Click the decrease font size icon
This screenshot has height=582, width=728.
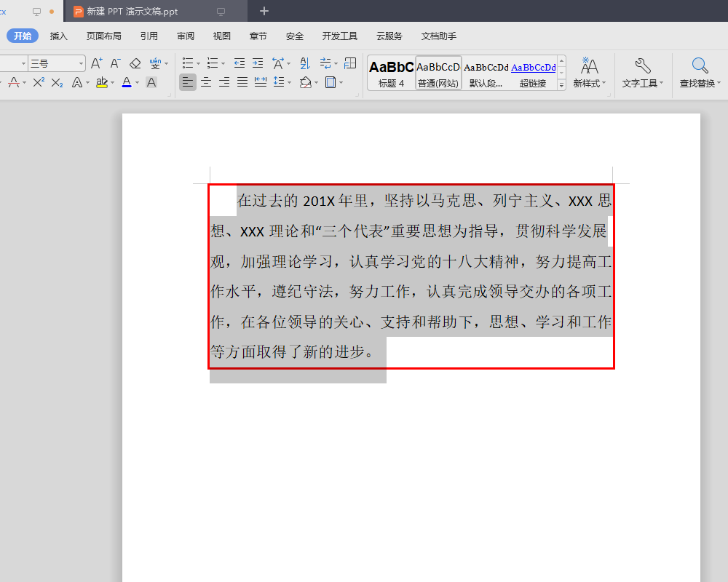click(x=115, y=63)
